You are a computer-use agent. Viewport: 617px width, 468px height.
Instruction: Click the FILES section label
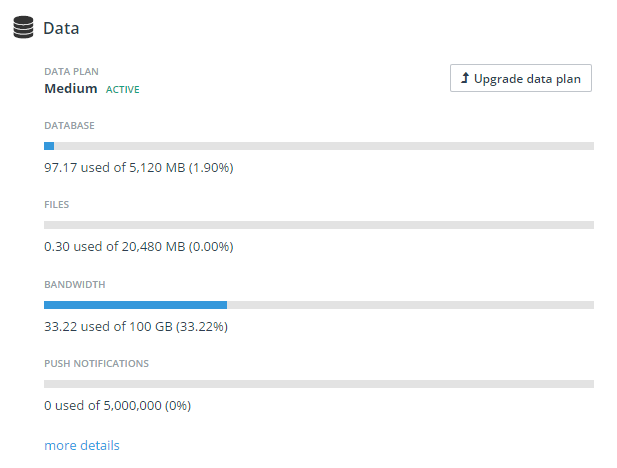click(x=58, y=205)
